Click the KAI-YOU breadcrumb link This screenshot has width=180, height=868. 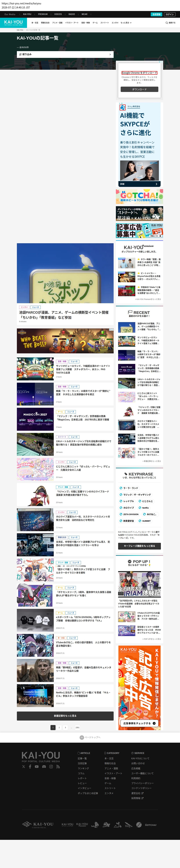[x=20, y=30]
